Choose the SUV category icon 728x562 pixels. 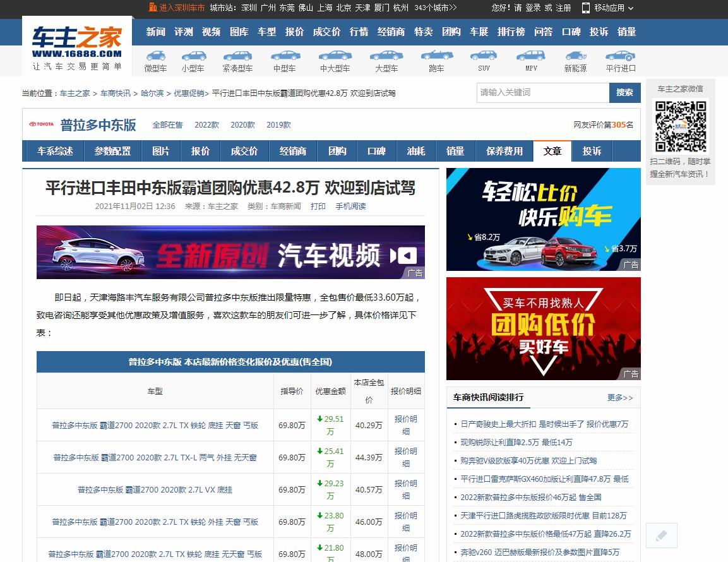coord(483,57)
